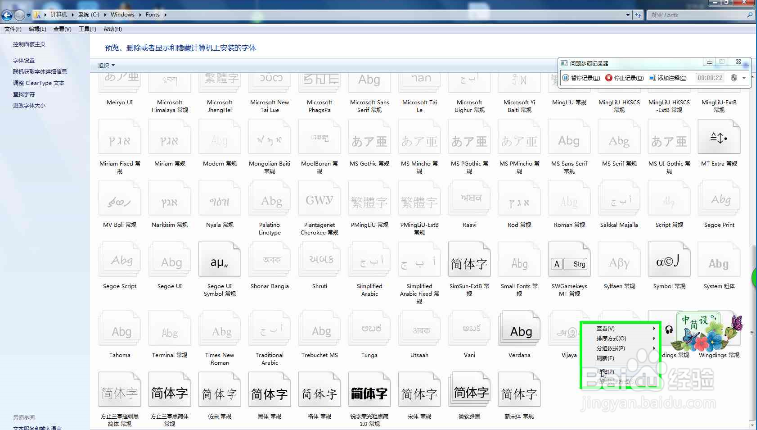Select the SimSun-ExtB font icon
The height and width of the screenshot is (430, 757).
click(x=469, y=261)
